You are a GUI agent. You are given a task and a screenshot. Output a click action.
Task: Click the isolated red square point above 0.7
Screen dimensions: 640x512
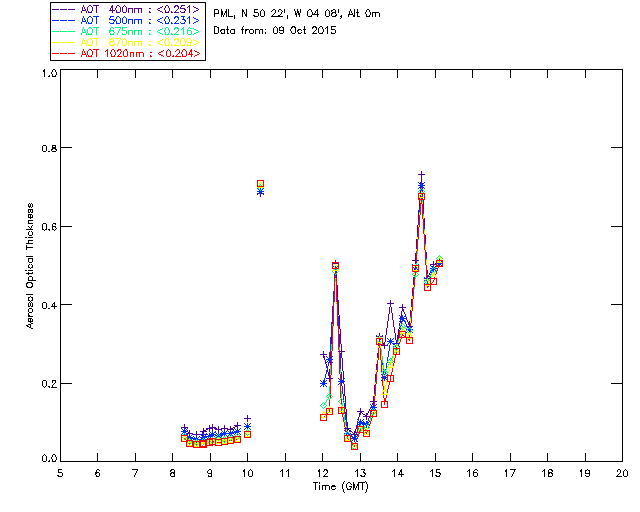coord(260,184)
